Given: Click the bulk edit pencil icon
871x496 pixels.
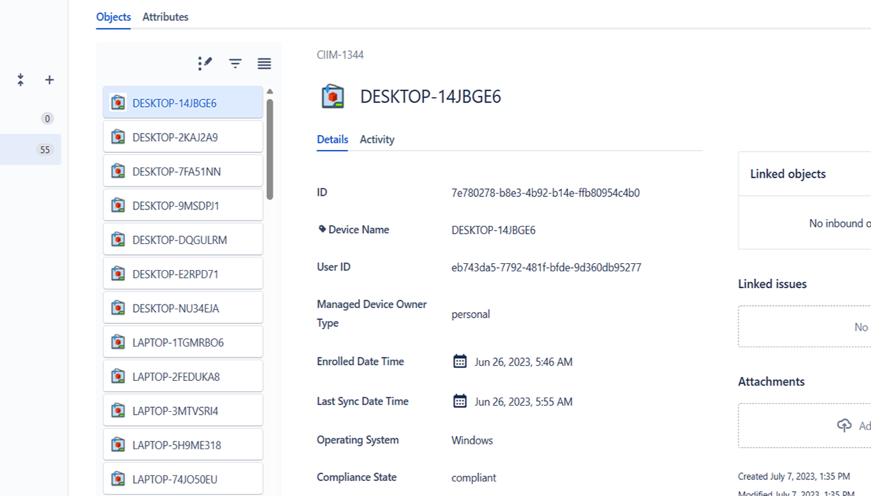Looking at the screenshot, I should [205, 63].
